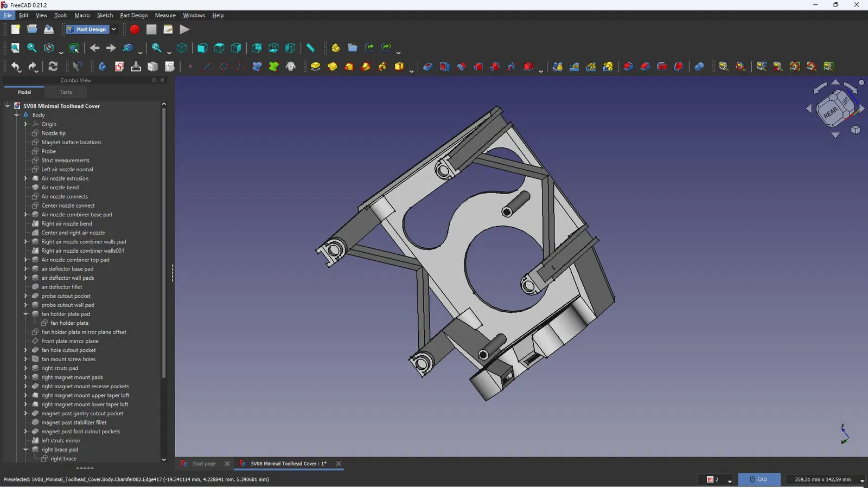Image resolution: width=868 pixels, height=488 pixels.
Task: Set the isometric view
Action: (182, 48)
